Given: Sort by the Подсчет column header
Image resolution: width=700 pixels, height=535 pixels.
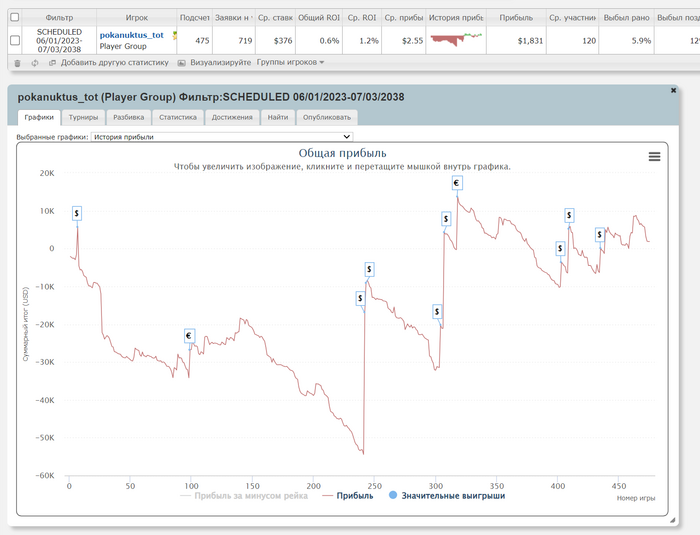Looking at the screenshot, I should coord(195,17).
